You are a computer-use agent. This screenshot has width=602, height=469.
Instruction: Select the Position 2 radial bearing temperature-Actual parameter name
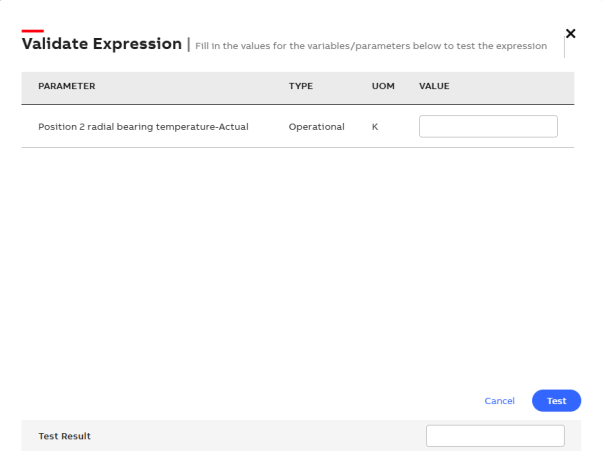click(x=143, y=127)
